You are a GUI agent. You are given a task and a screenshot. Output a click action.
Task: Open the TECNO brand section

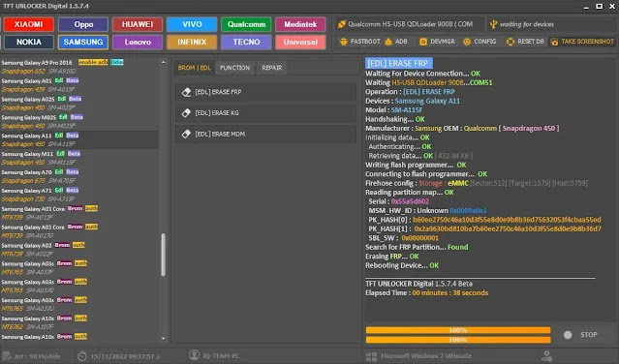(x=246, y=43)
